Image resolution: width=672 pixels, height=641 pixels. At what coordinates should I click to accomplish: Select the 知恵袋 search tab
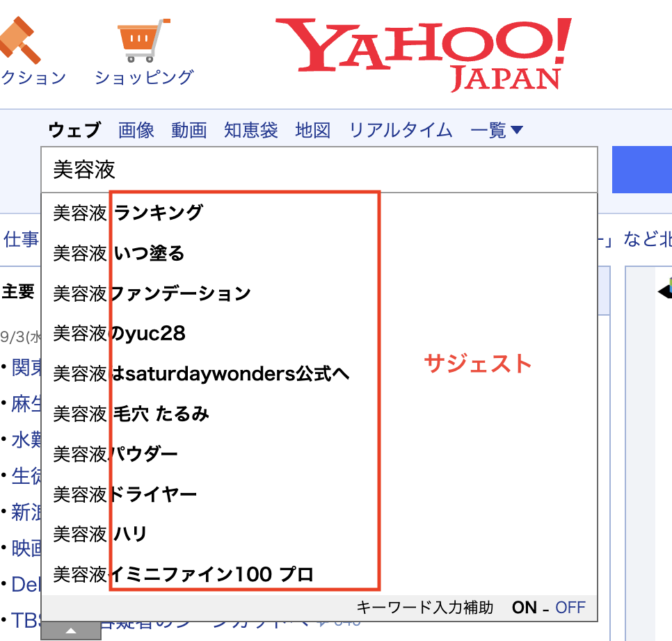click(251, 130)
